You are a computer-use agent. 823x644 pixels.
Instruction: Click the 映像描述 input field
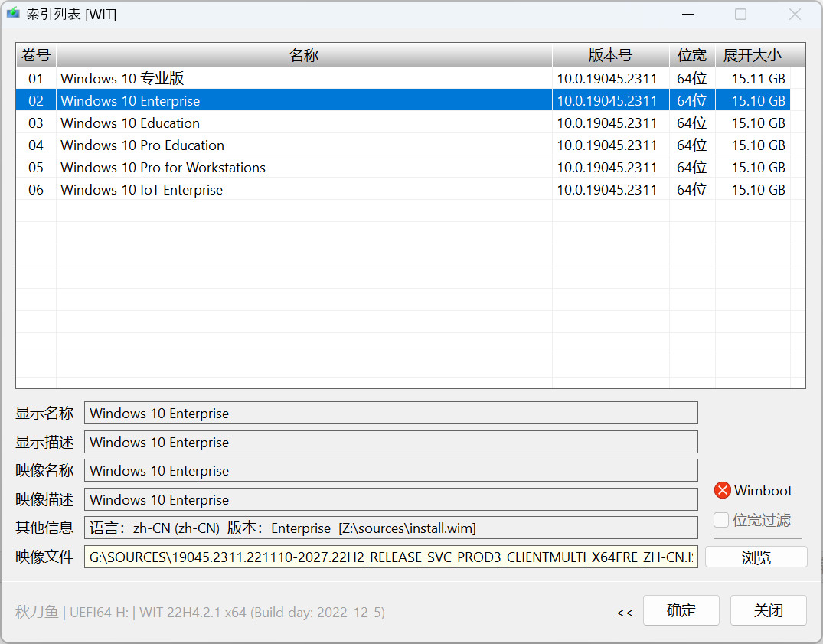(391, 499)
